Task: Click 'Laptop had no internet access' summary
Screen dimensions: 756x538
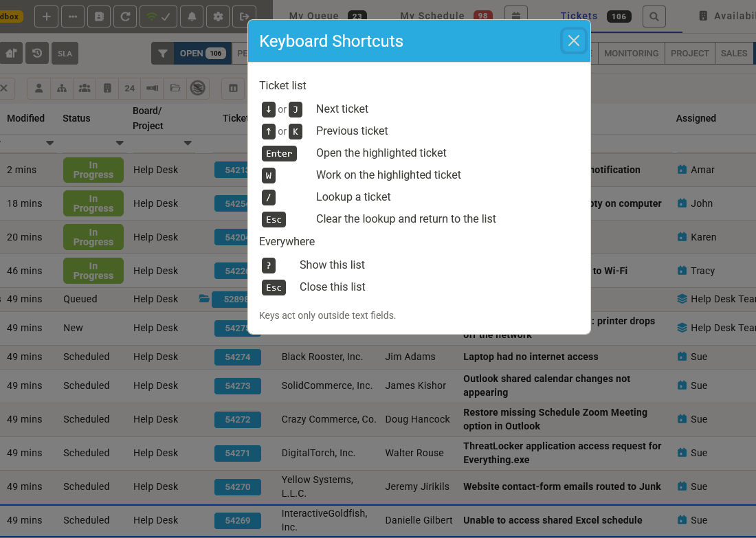Action: (531, 357)
